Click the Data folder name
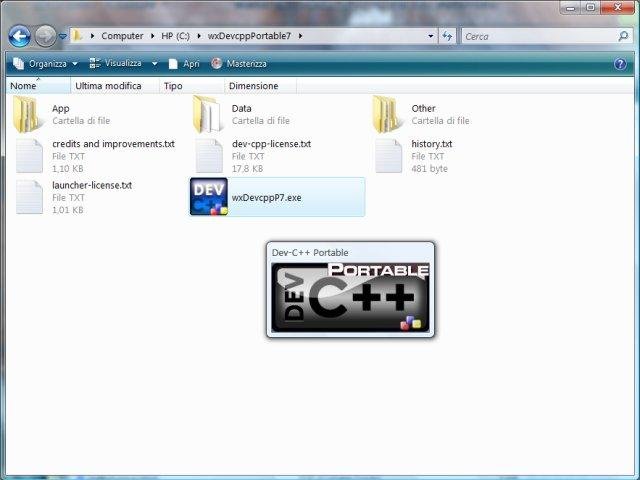Screen dimensions: 640x480 tap(242, 109)
